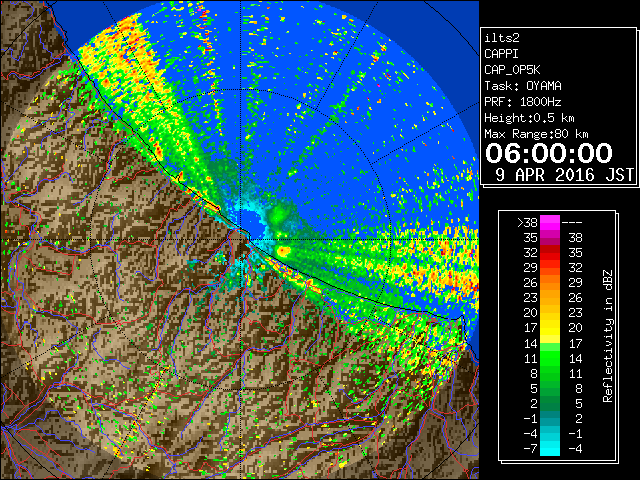
Task: Click the '---' top right legend value
Action: [572, 223]
